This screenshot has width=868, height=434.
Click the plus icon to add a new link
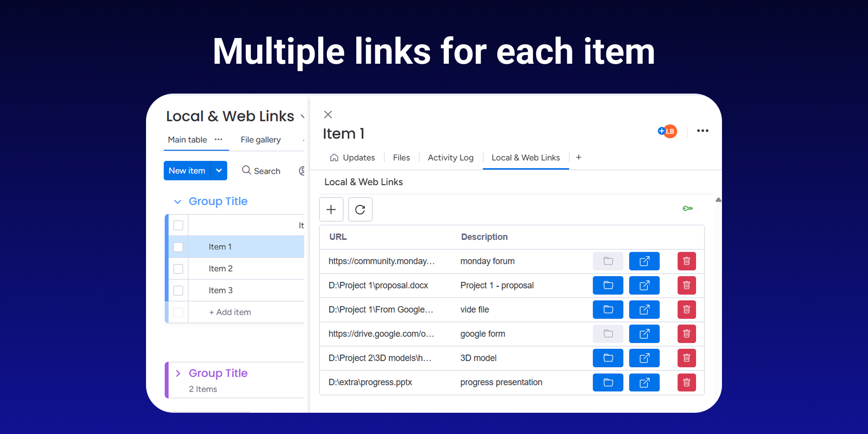(x=331, y=209)
